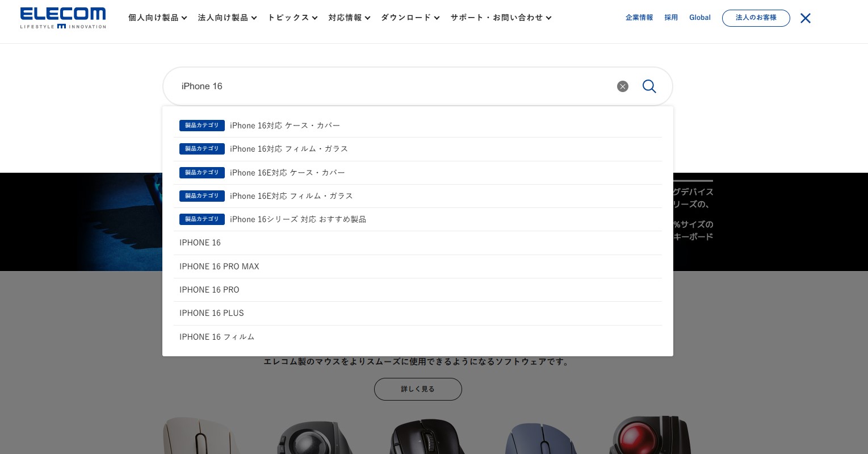Pick iPhone 16シリーズ 対応 おすすめ製品 suggestion

418,219
